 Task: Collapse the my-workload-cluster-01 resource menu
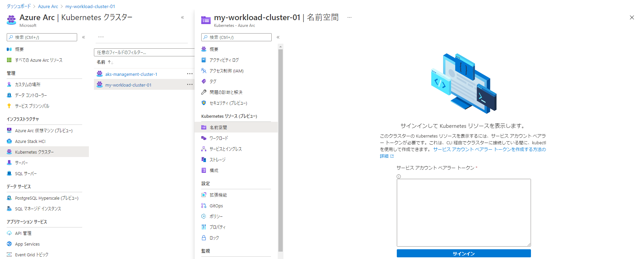click(x=278, y=37)
